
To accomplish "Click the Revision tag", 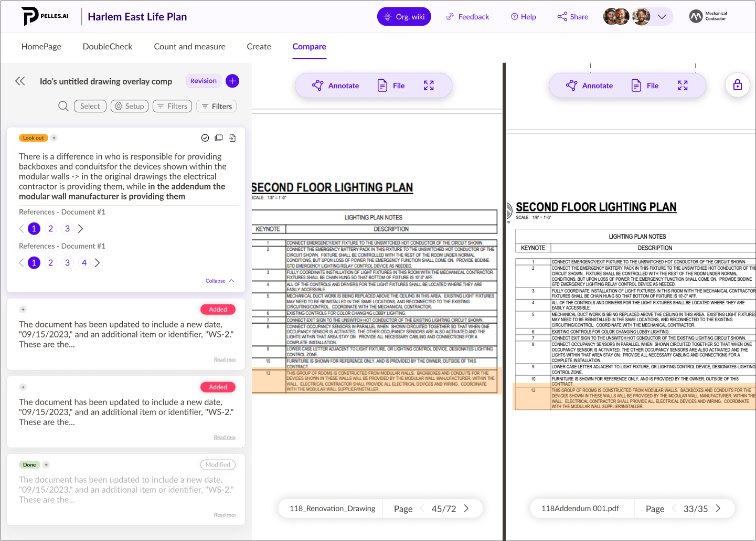I will point(203,81).
